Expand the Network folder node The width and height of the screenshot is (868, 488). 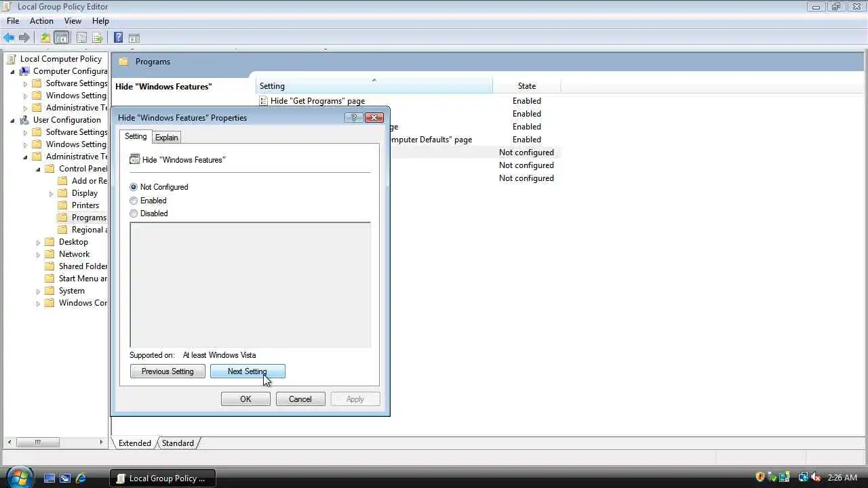point(38,254)
